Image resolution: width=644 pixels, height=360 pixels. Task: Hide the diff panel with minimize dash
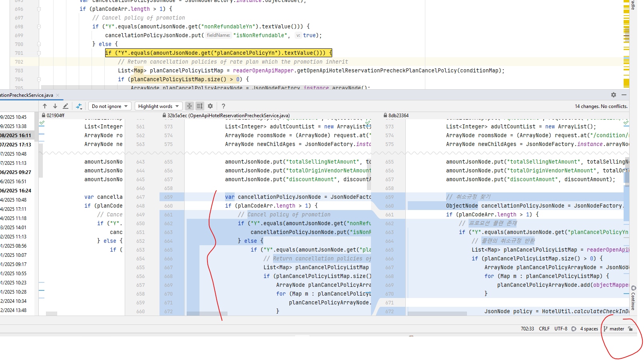[624, 95]
